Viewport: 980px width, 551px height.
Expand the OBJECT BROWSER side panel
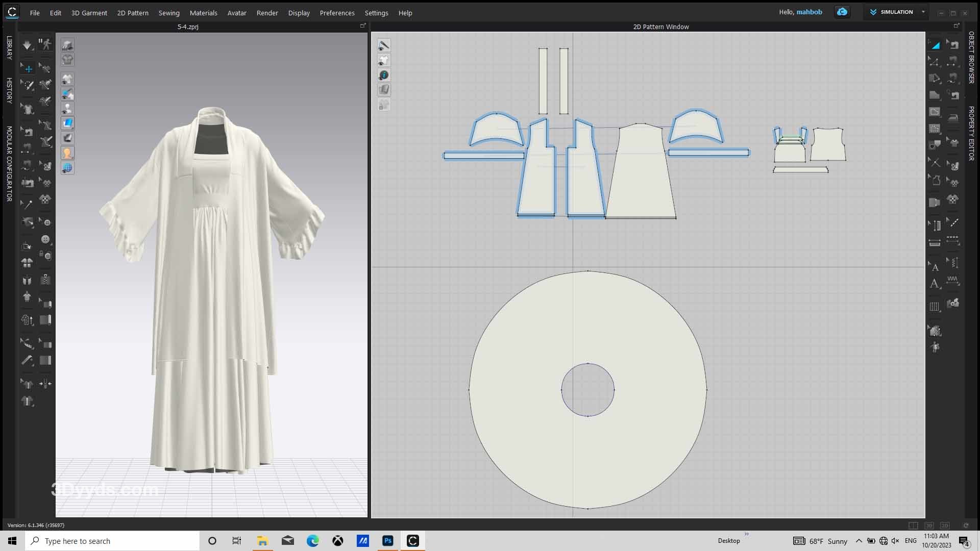pyautogui.click(x=971, y=57)
